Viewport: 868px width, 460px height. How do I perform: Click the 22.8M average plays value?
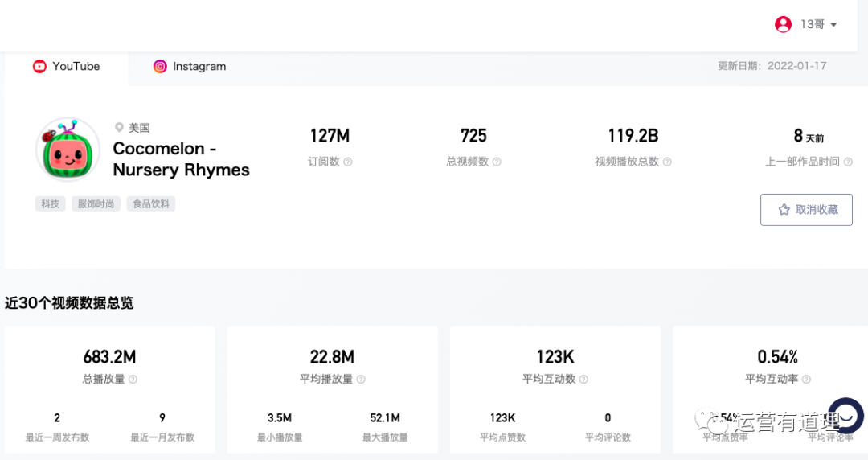[x=332, y=357]
